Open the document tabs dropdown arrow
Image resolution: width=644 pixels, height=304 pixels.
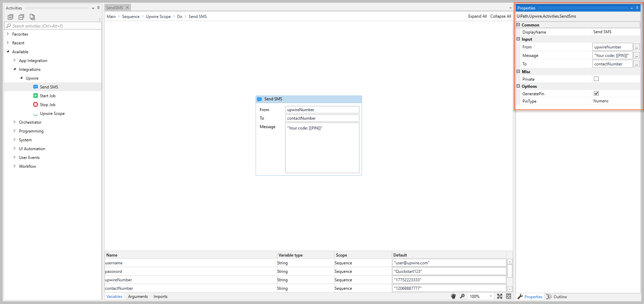click(x=510, y=8)
